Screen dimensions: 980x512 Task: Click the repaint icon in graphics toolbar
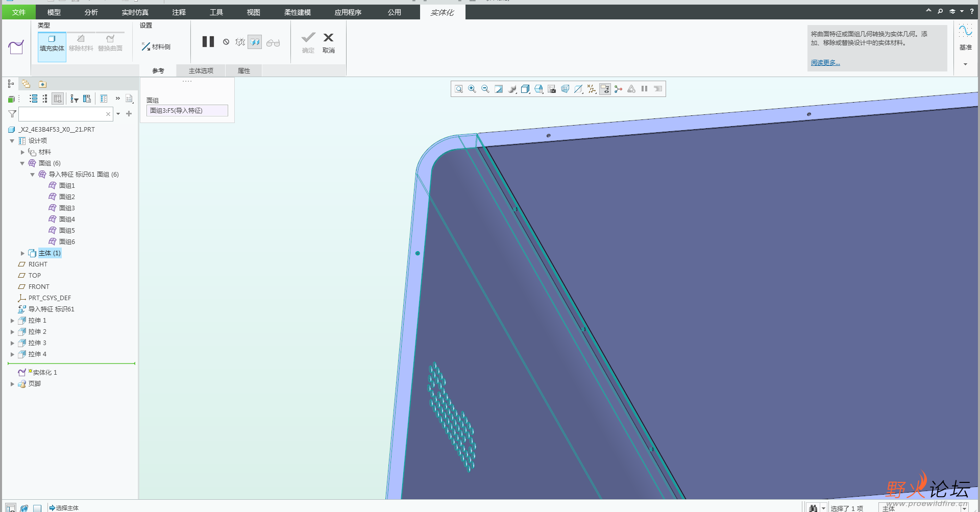pyautogui.click(x=499, y=89)
